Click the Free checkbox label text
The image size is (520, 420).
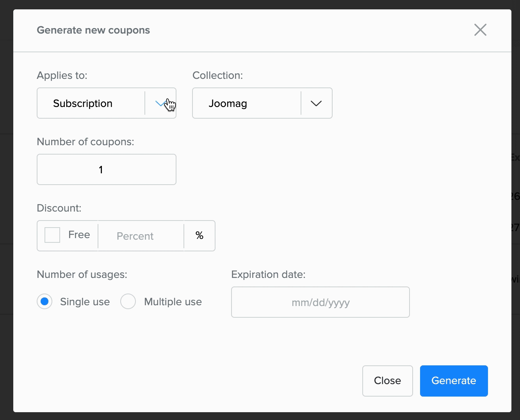point(79,235)
